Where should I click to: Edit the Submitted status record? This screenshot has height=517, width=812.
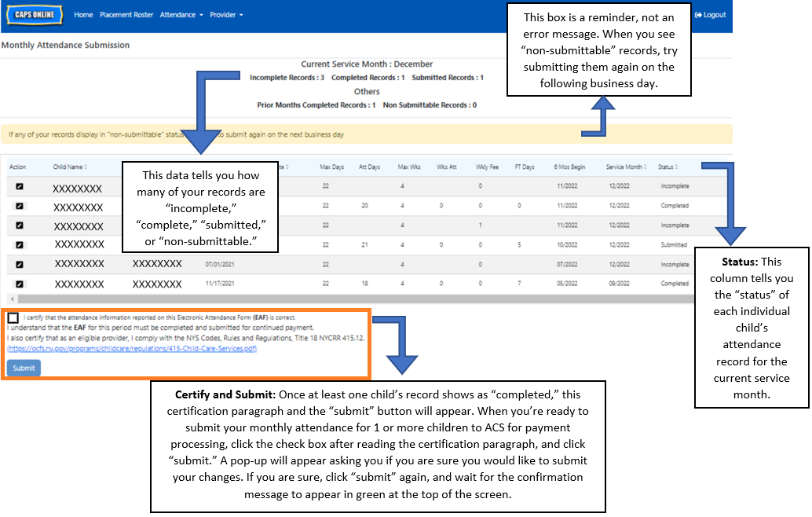pos(20,244)
